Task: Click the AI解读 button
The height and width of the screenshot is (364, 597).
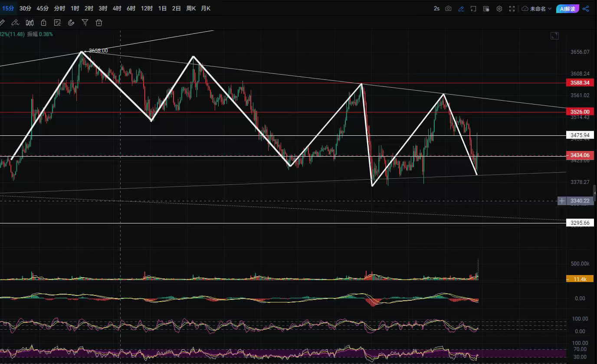Action: pos(567,9)
